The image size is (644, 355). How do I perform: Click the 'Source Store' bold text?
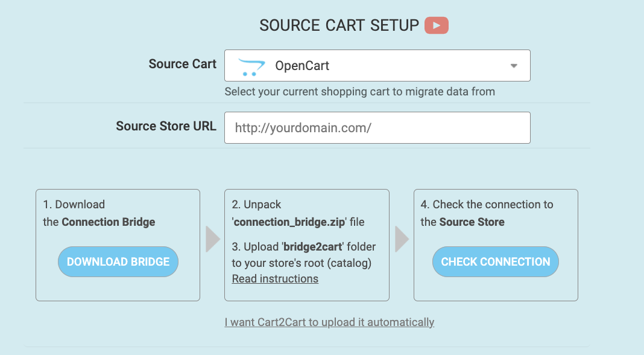pos(472,222)
